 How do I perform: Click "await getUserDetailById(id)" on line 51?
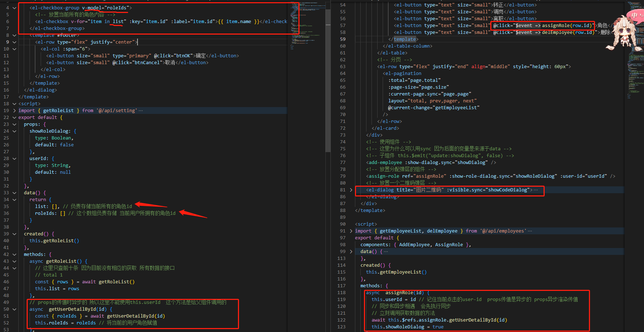[x=128, y=316]
